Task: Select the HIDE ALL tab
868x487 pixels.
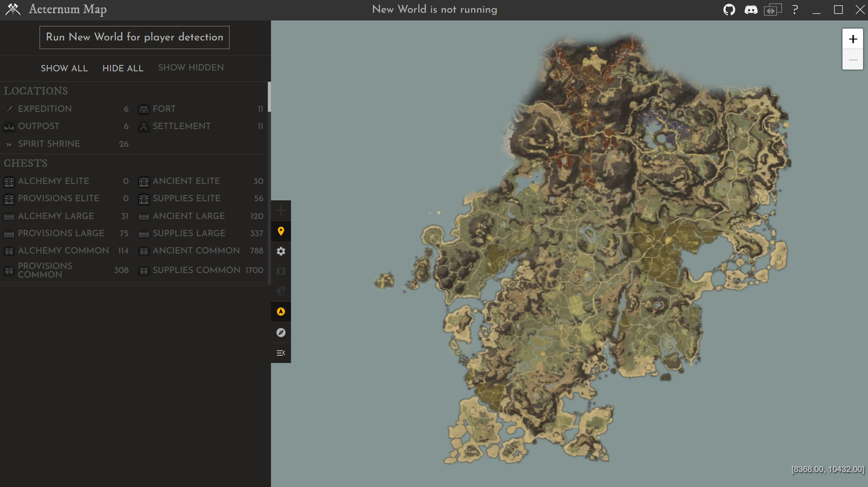Action: [123, 68]
